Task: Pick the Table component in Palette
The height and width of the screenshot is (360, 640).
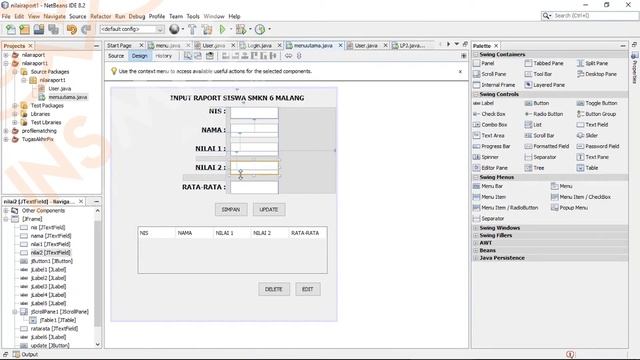Action: pyautogui.click(x=587, y=168)
